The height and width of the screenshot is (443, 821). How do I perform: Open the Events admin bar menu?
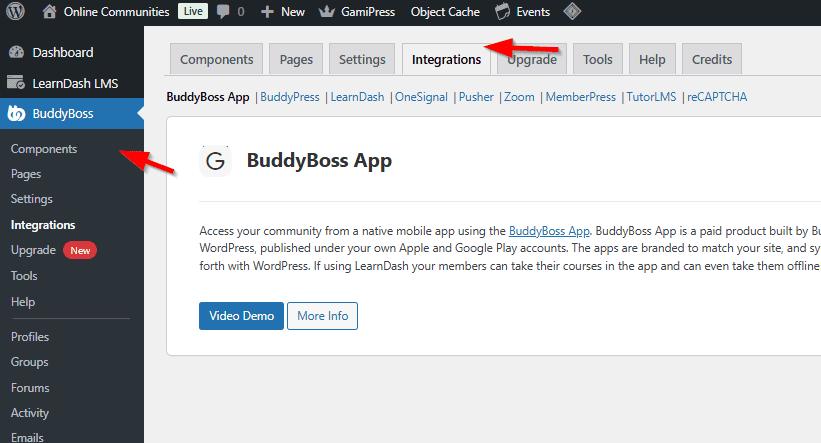tap(533, 12)
